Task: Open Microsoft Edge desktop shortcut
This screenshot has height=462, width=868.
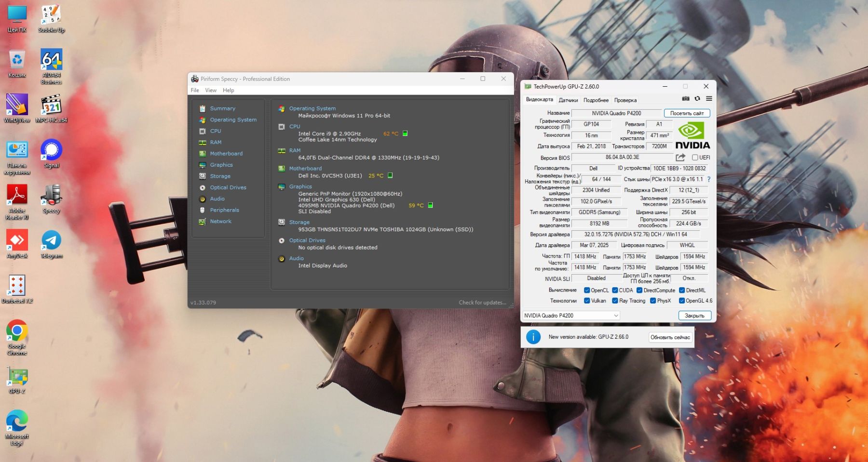Action: click(x=17, y=428)
